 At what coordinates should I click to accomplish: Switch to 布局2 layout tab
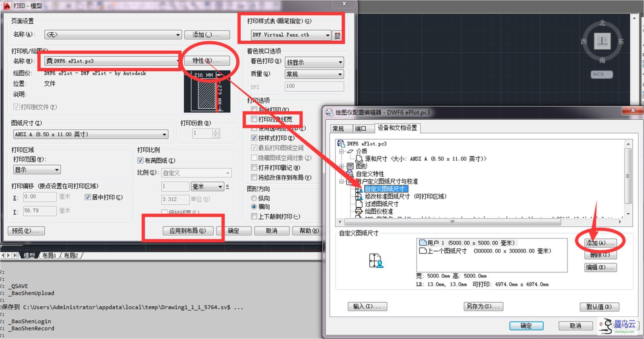(x=71, y=256)
